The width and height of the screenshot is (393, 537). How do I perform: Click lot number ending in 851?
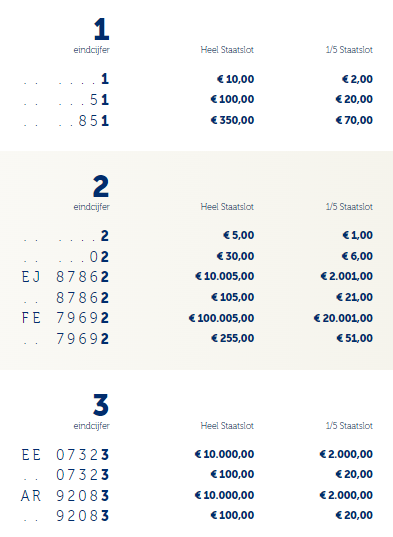[x=66, y=121]
